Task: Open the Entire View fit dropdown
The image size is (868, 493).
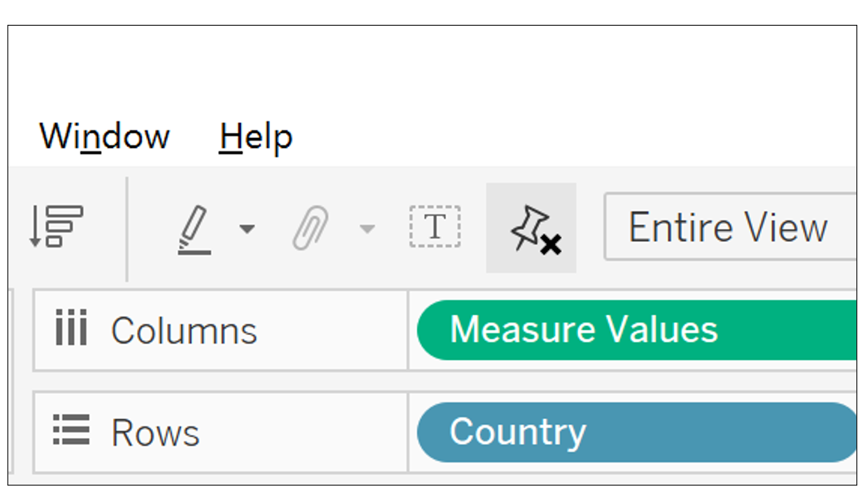Action: point(729,228)
